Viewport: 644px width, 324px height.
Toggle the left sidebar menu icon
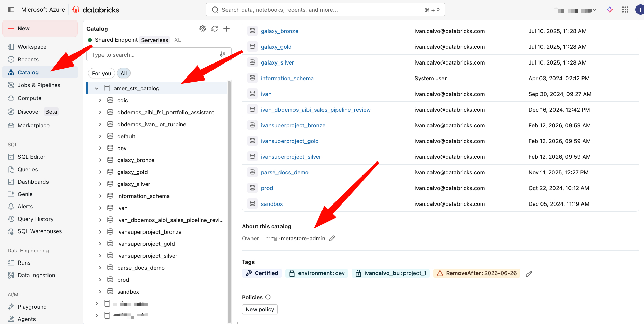[11, 10]
